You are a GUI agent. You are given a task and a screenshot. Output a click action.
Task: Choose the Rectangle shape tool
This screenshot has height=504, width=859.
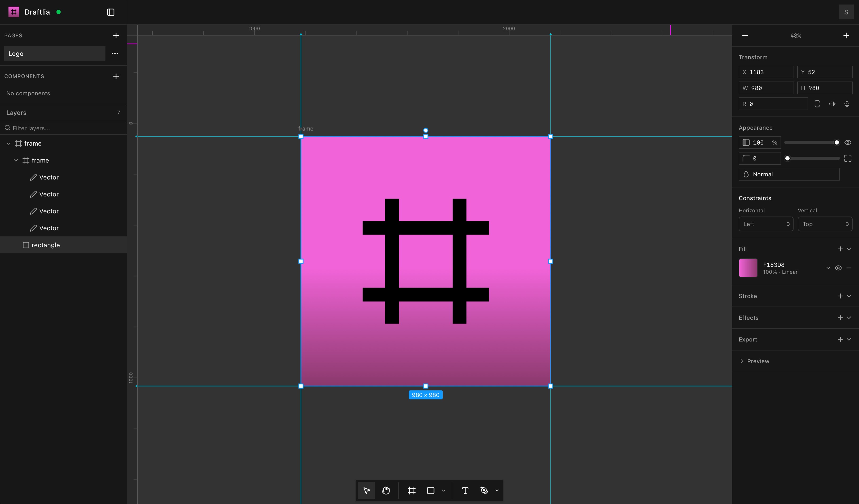[x=430, y=491]
